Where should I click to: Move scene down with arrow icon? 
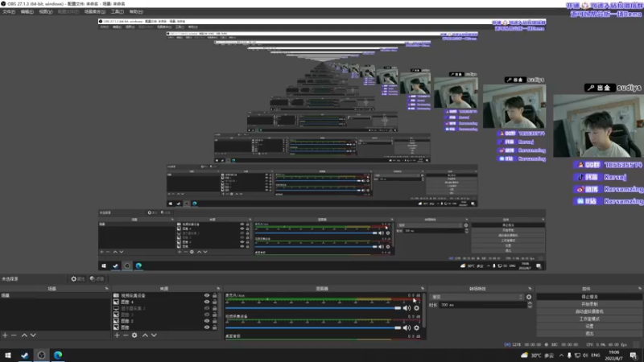[x=33, y=335]
